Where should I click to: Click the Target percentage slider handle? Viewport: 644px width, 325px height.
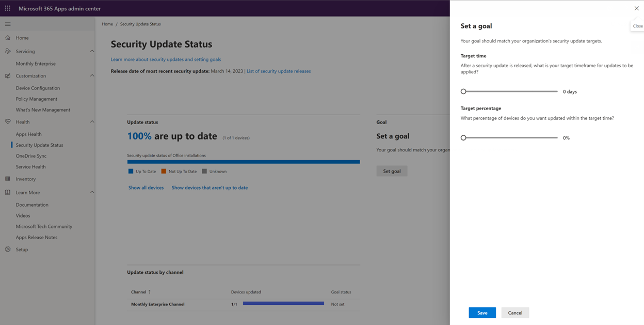pos(463,137)
